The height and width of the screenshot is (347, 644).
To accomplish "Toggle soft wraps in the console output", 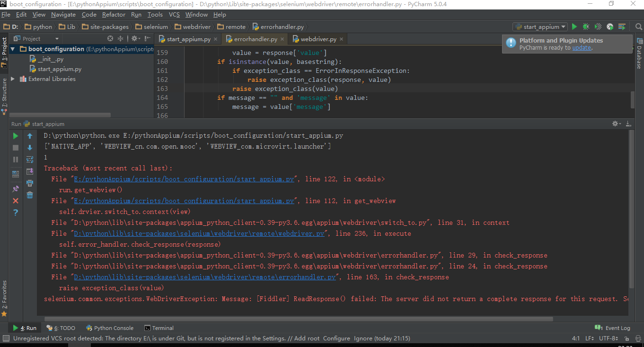I will 30,160.
